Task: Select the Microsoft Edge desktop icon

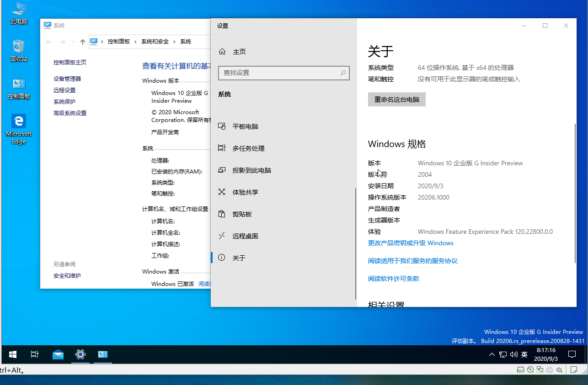Action: (x=19, y=129)
